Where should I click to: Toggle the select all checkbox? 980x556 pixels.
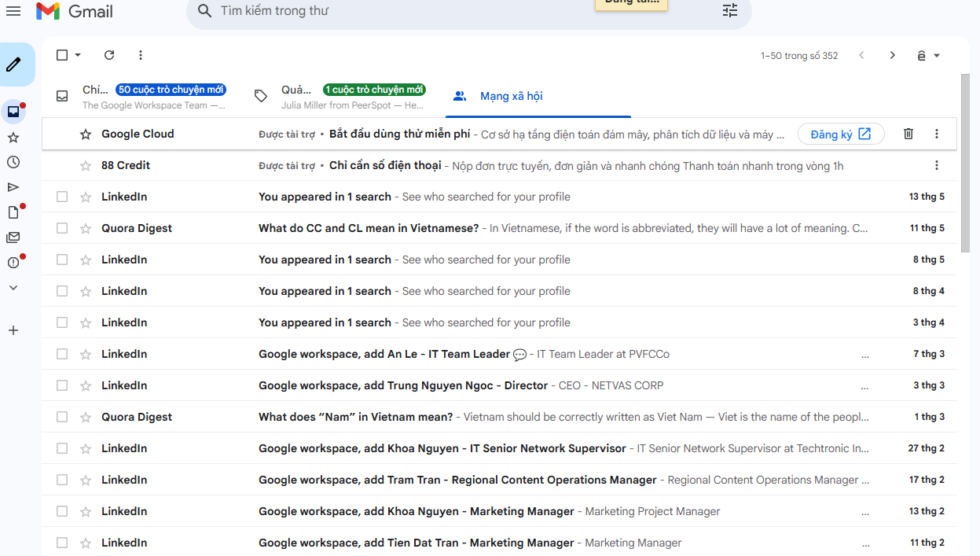[62, 55]
